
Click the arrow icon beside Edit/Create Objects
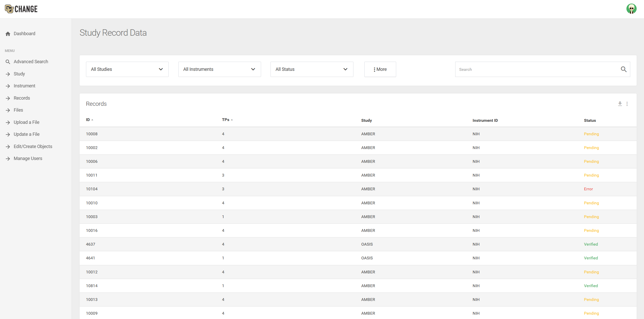point(7,147)
